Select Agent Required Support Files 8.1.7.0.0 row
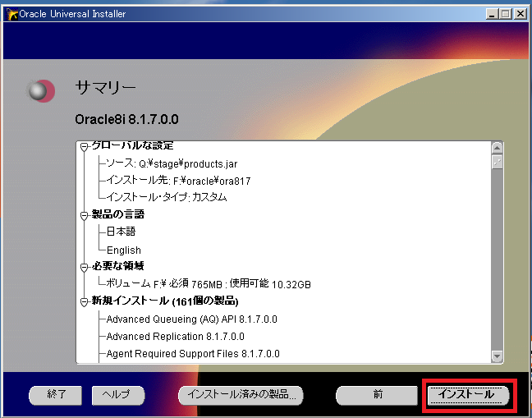Image resolution: width=532 pixels, height=418 pixels. pos(193,354)
